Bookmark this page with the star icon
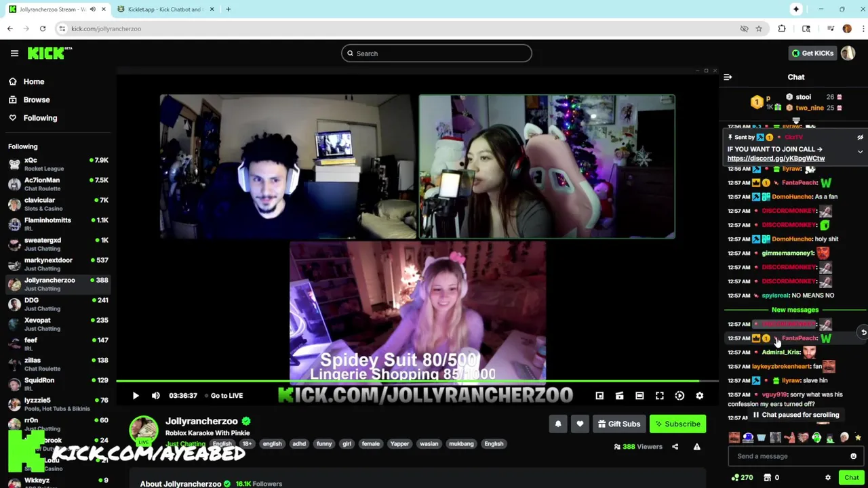 (x=759, y=28)
